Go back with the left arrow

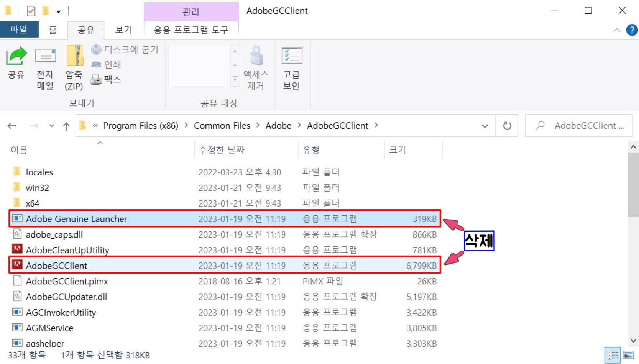tap(12, 126)
